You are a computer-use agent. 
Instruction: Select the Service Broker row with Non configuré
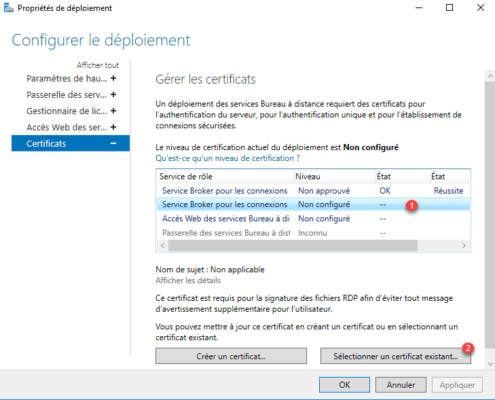(x=313, y=204)
